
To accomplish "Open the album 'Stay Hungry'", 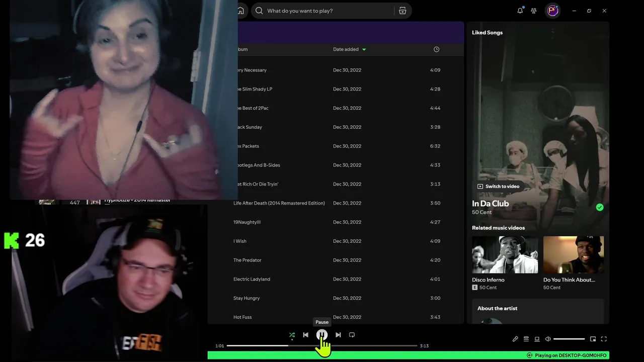I will tap(247, 298).
